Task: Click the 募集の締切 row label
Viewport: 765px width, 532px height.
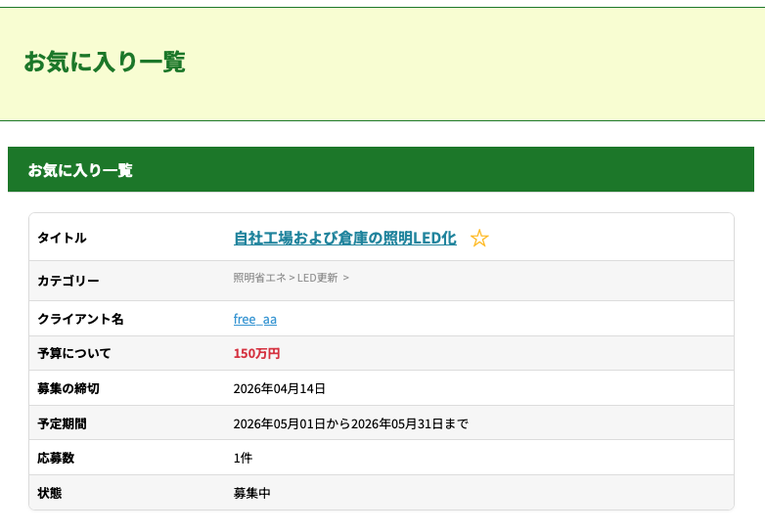Action: coord(68,388)
